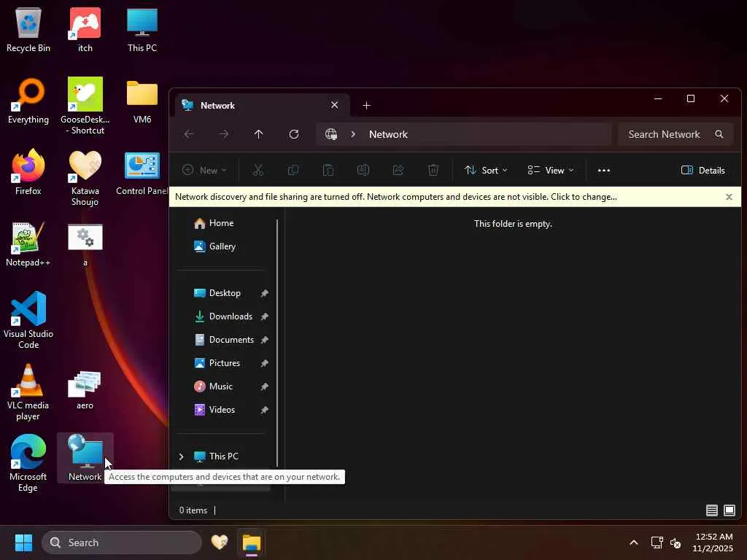The height and width of the screenshot is (560, 747).
Task: Click network discovery turned off notification
Action: (x=396, y=197)
